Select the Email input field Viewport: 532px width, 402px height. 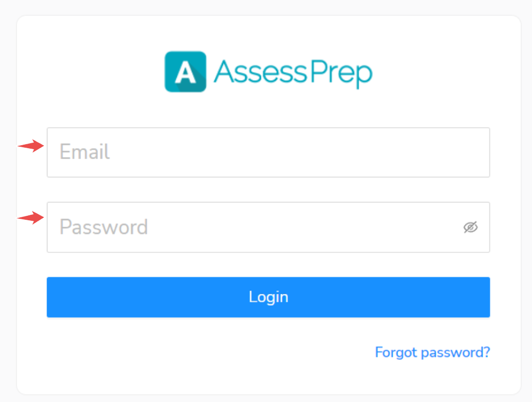268,152
